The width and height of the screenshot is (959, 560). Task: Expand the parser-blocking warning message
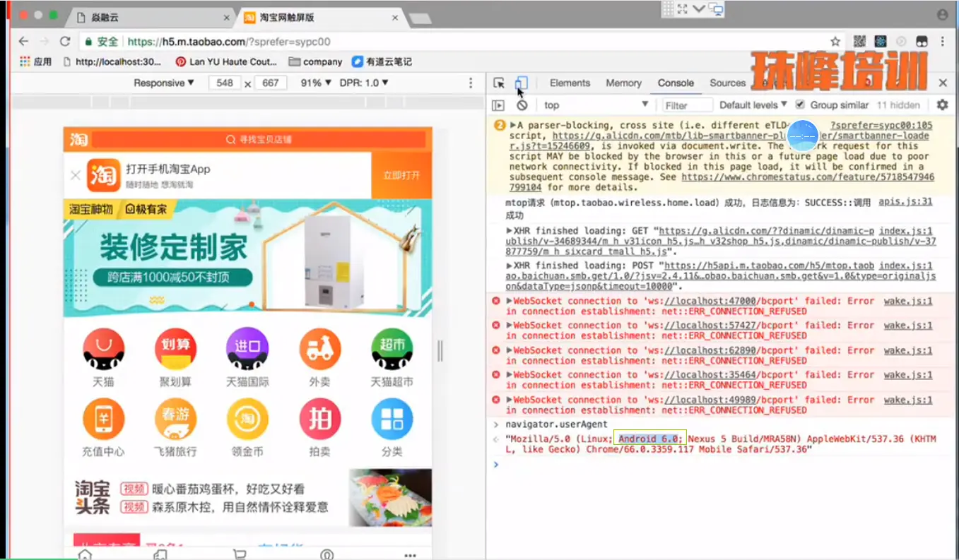pos(513,125)
